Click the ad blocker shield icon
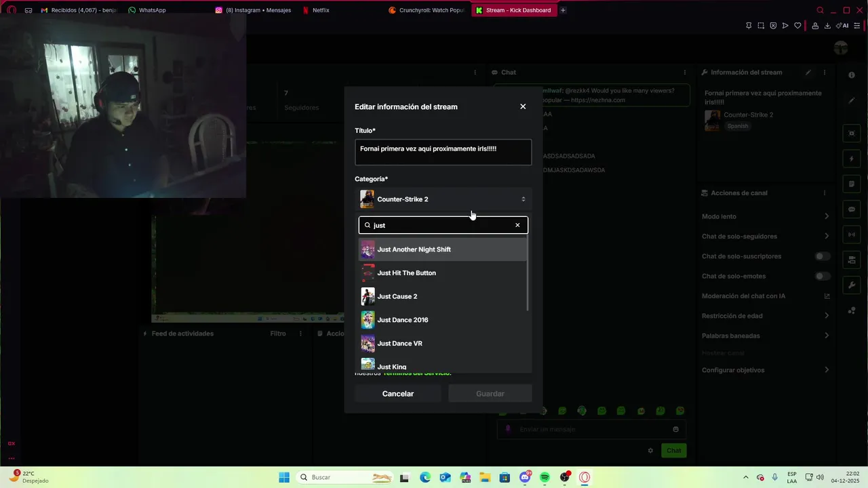This screenshot has height=488, width=868. coord(773,26)
